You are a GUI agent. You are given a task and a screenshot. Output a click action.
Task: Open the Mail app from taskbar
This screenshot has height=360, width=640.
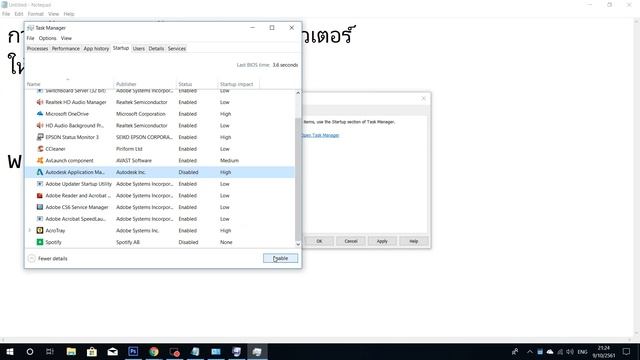coord(112,351)
